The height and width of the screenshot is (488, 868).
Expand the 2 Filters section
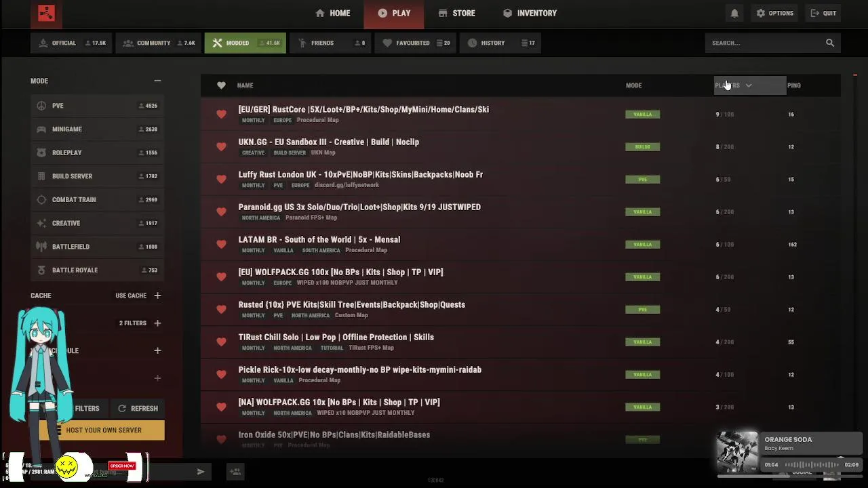click(x=157, y=323)
